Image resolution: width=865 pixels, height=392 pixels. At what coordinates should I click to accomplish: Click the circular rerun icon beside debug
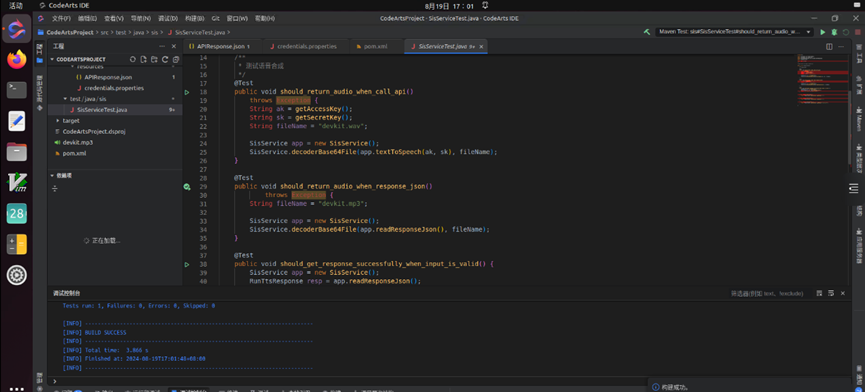846,33
